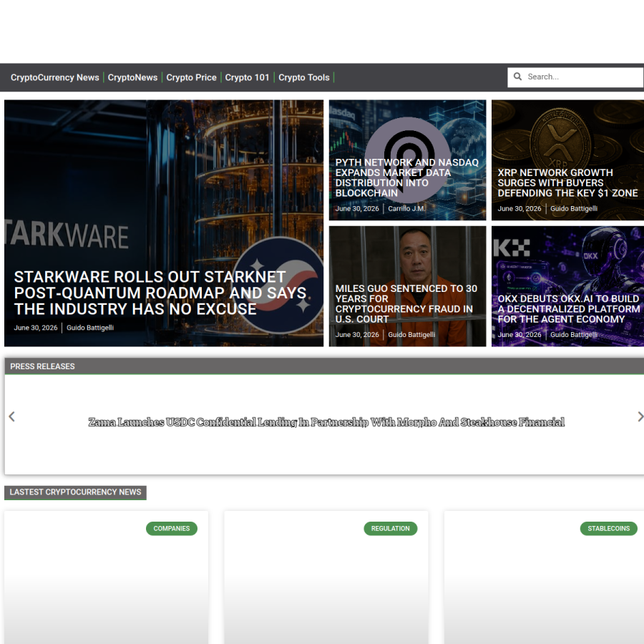Click June 30, 2026 date on Pyth article
This screenshot has height=644, width=644.
[x=357, y=209]
